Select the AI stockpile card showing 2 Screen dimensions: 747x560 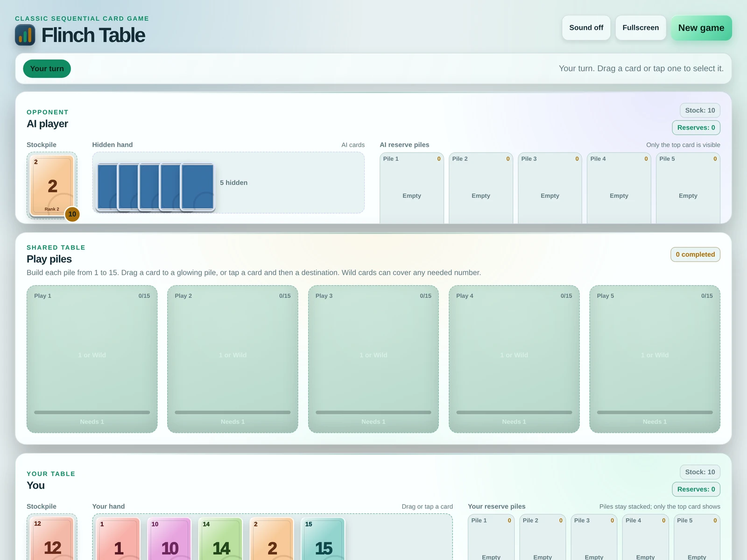(x=52, y=186)
